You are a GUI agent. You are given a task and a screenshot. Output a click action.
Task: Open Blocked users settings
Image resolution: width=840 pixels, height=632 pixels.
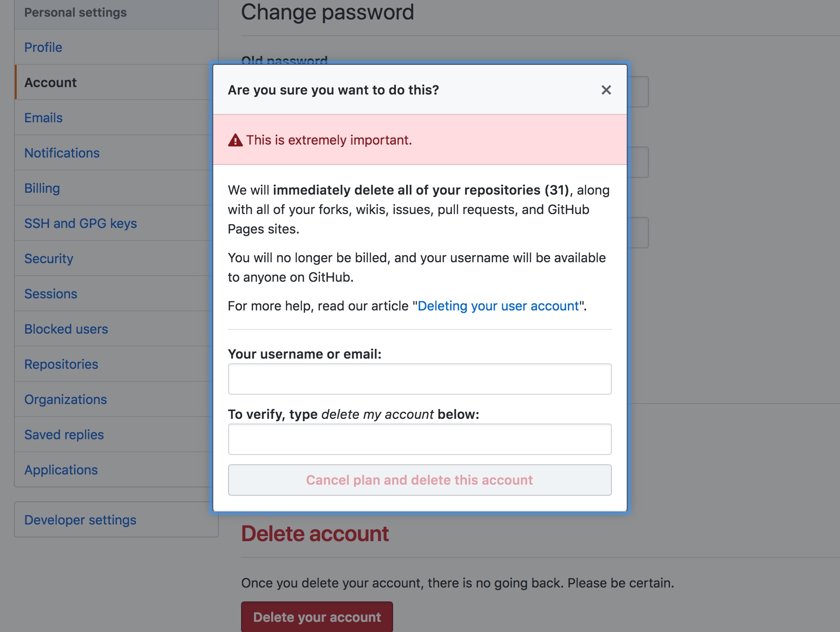[x=66, y=329]
